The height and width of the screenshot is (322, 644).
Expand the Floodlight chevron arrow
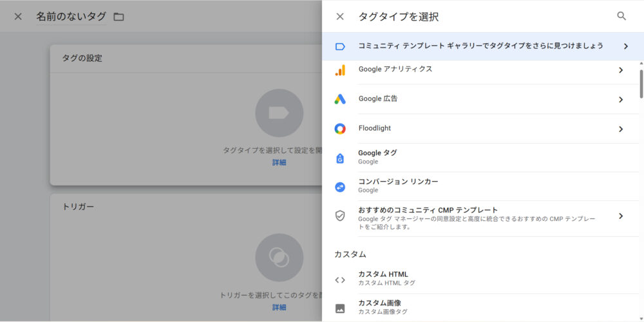click(x=621, y=129)
